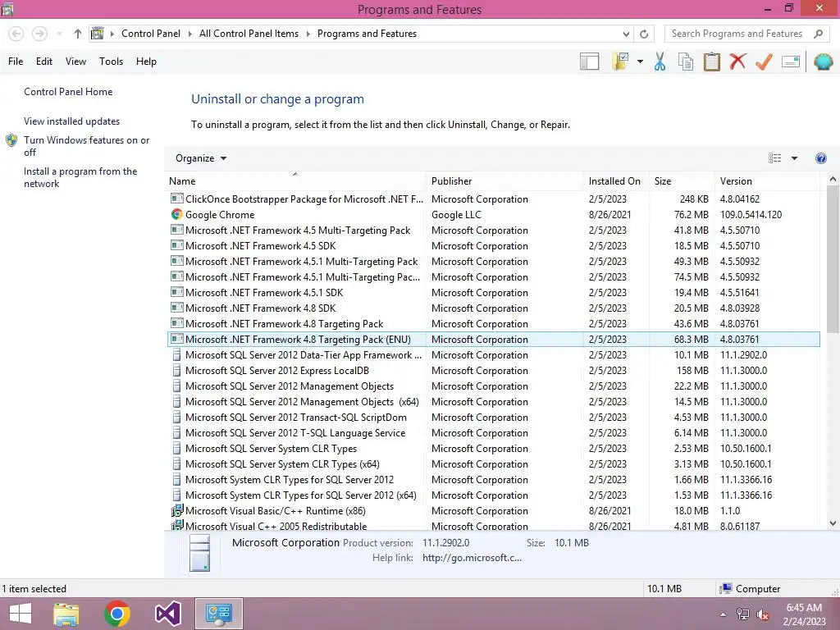The image size is (840, 630).
Task: Click Install a program from the network
Action: point(80,177)
